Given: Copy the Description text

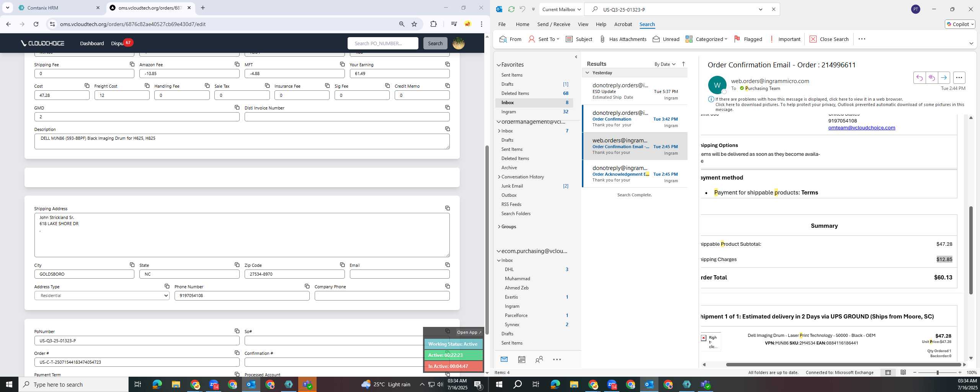Looking at the screenshot, I should [448, 129].
